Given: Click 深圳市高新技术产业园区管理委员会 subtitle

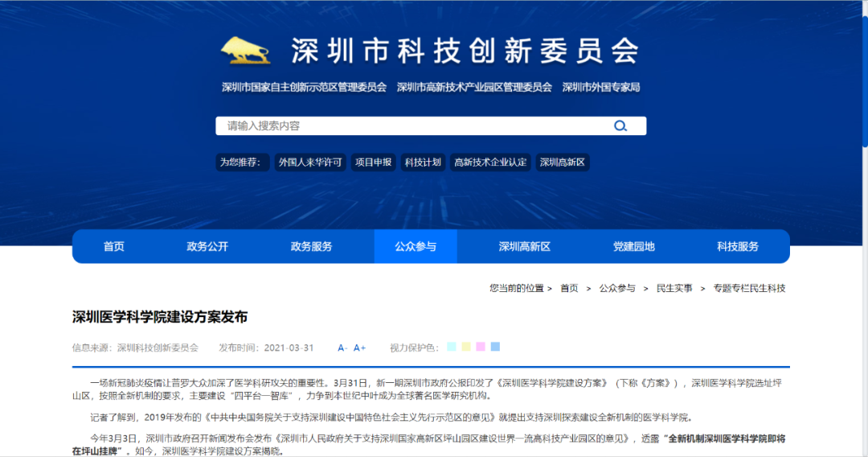Looking at the screenshot, I should click(x=474, y=87).
